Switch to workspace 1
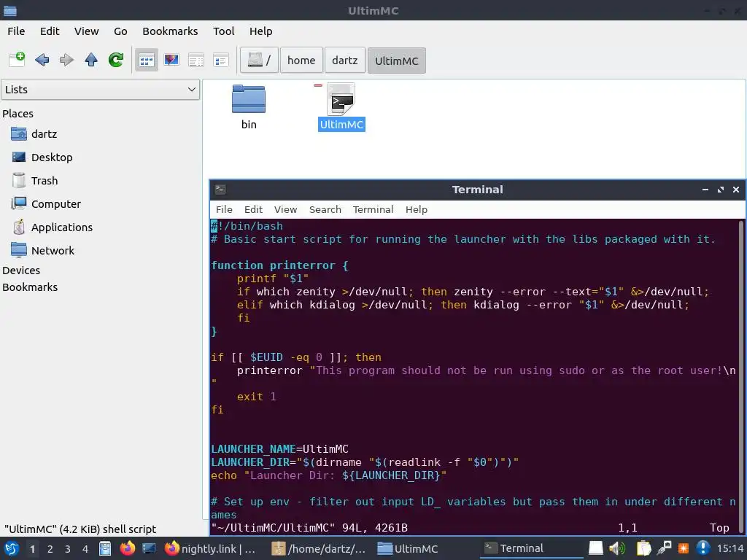This screenshot has width=747, height=560. (x=32, y=549)
